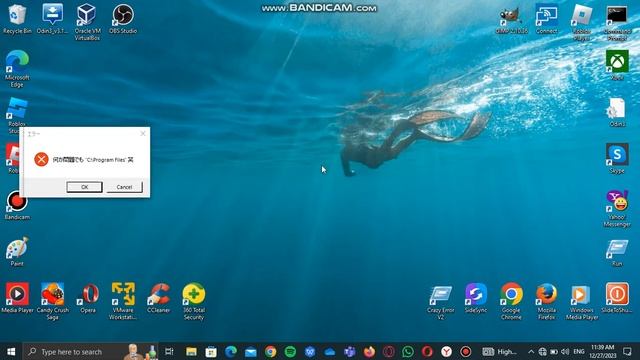
Task: Open Microsoft Teams from the taskbar
Action: 349,351
